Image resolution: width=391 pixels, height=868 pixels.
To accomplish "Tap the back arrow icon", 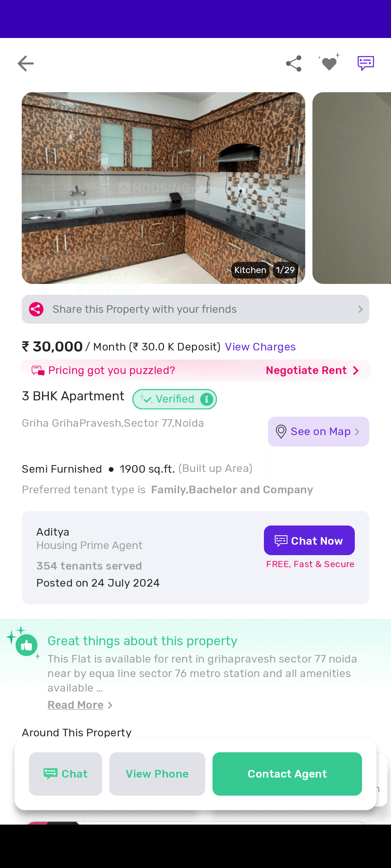I will pos(26,64).
